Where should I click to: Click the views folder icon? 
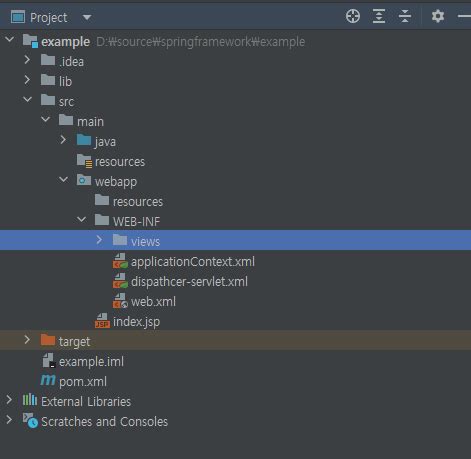[120, 240]
